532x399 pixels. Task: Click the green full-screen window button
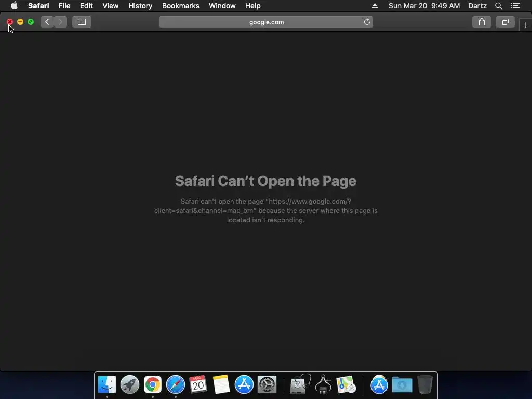31,22
